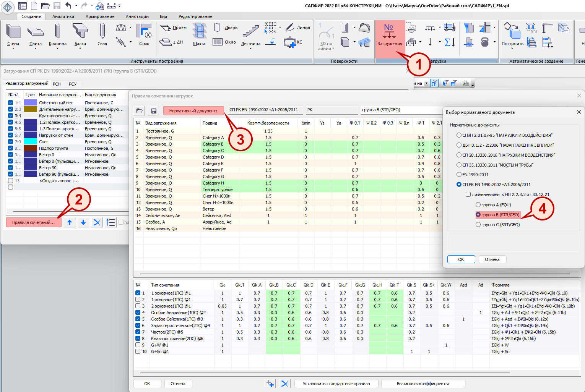Viewport: 585px width, 392px height.
Task: Open file icon in combination rules dialog
Action: click(x=140, y=111)
